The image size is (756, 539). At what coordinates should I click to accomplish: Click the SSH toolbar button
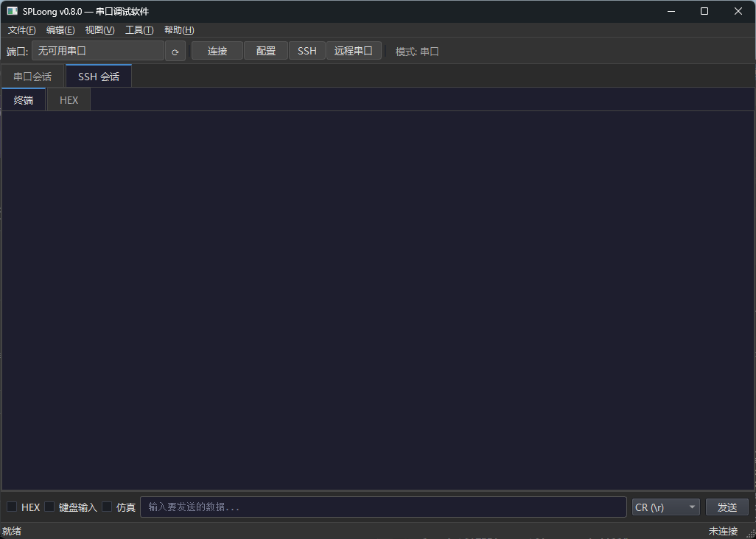(307, 51)
